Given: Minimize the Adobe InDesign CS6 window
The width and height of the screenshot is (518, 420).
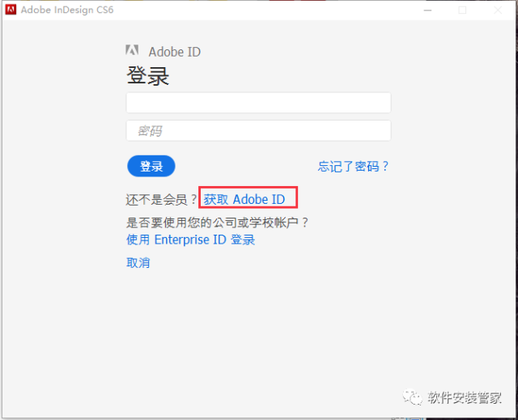Looking at the screenshot, I should click(427, 11).
